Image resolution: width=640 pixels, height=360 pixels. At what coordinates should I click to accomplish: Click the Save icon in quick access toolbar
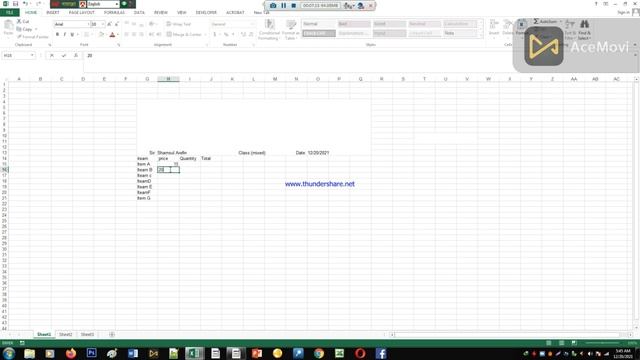point(16,4)
